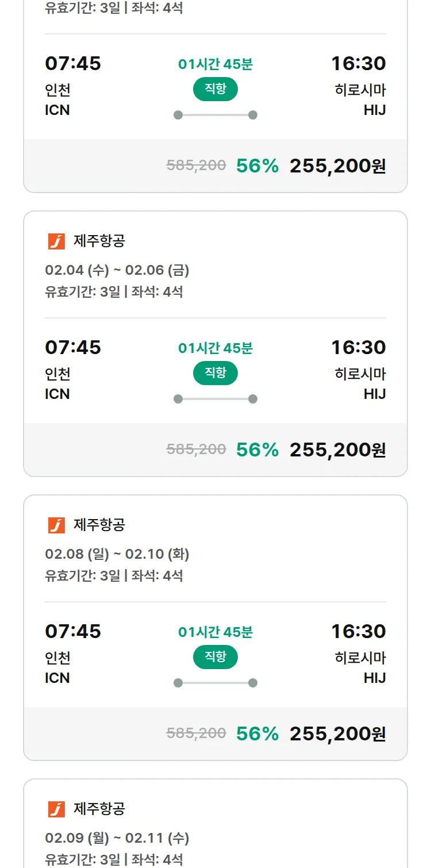431x868 pixels.
Task: Open the 02.09 (월) ~ 02.11 (수) date range
Action: [x=117, y=838]
